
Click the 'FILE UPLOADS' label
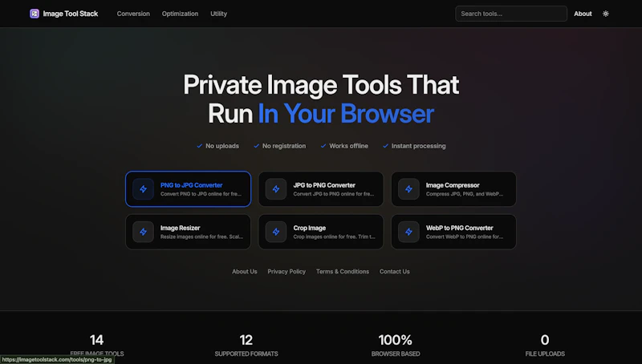[x=545, y=354]
